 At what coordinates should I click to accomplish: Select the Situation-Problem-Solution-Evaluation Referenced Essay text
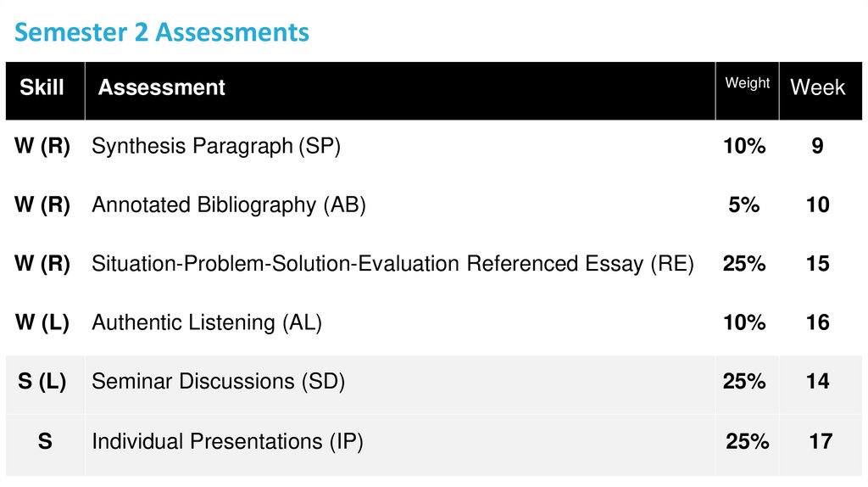coord(392,264)
